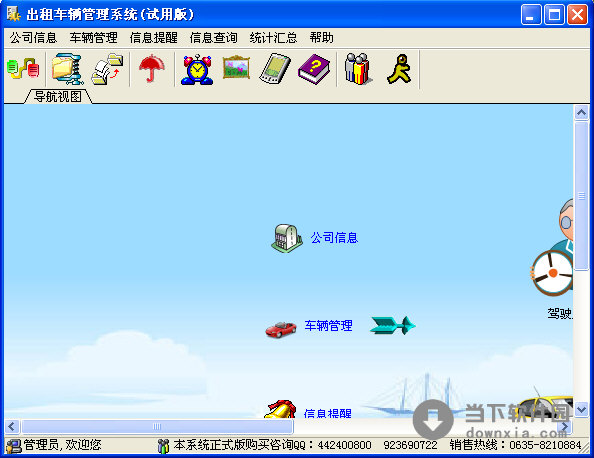Click the yellow running man exit icon
The width and height of the screenshot is (594, 458).
(x=399, y=69)
